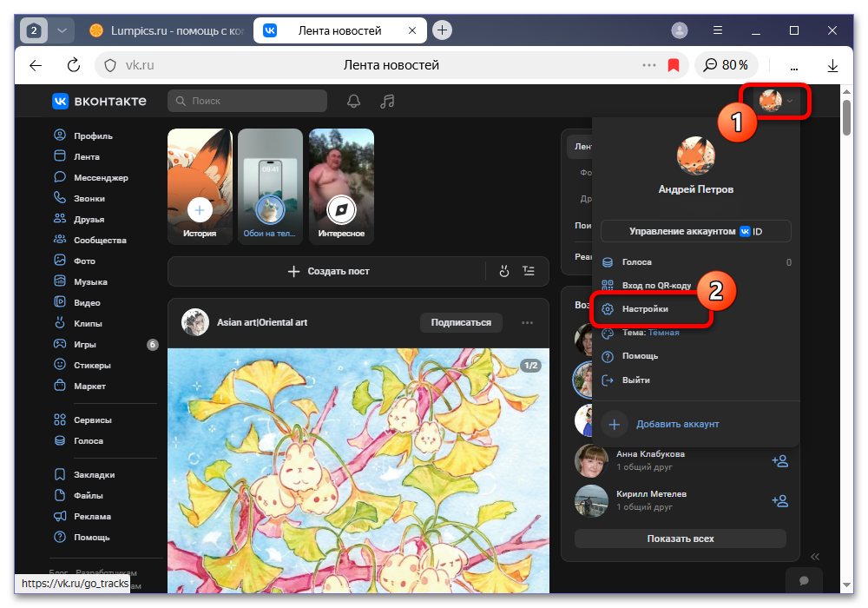868x608 pixels.
Task: Click the vk.ru address bar
Action: 392,65
